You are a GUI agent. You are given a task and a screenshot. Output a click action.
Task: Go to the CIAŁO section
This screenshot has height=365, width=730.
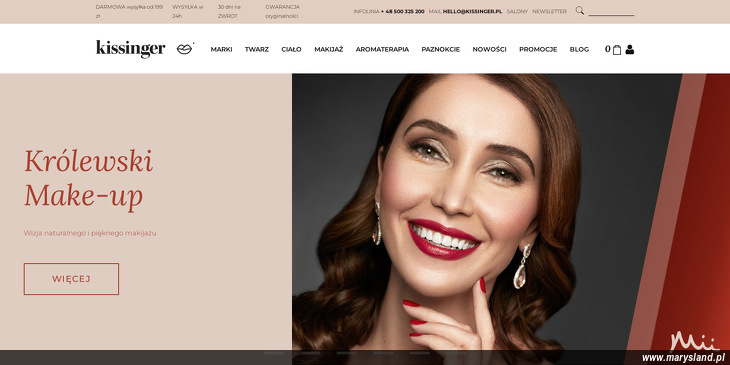click(x=291, y=49)
